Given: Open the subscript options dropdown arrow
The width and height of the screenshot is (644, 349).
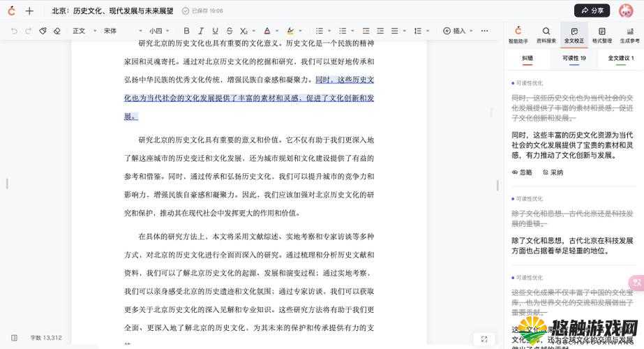Looking at the screenshot, I should (254, 31).
